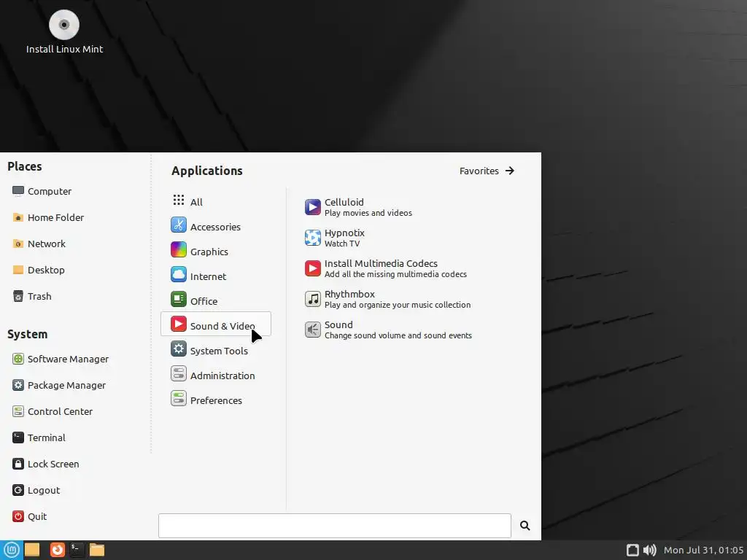The height and width of the screenshot is (560, 747).
Task: Launch Celluloid video player
Action: click(358, 207)
